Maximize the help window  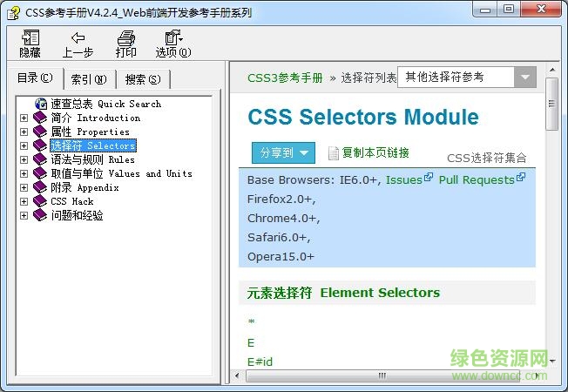(509, 9)
